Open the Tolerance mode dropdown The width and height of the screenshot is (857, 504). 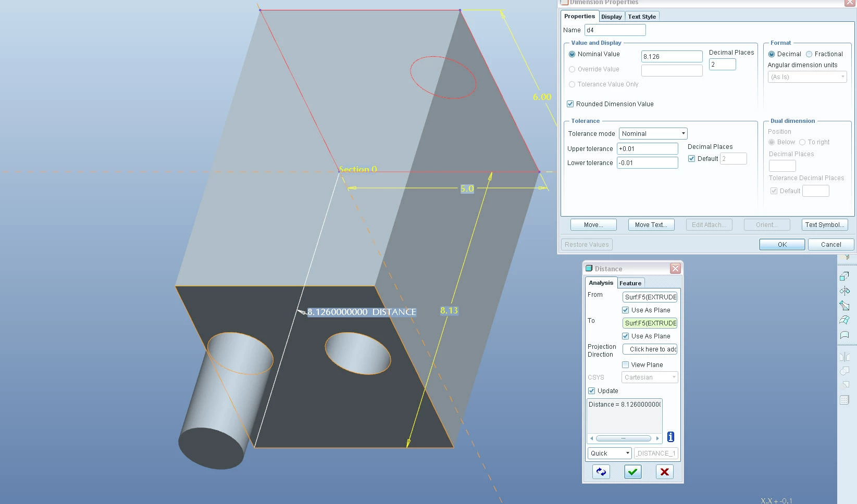653,134
